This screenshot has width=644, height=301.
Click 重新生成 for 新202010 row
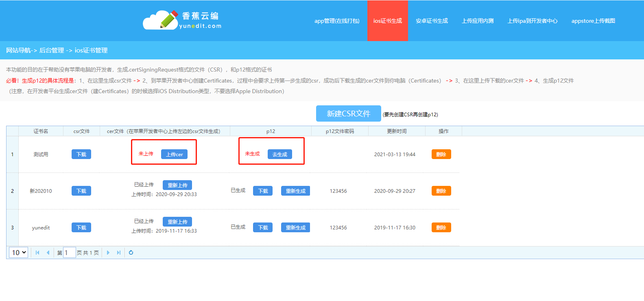(295, 191)
